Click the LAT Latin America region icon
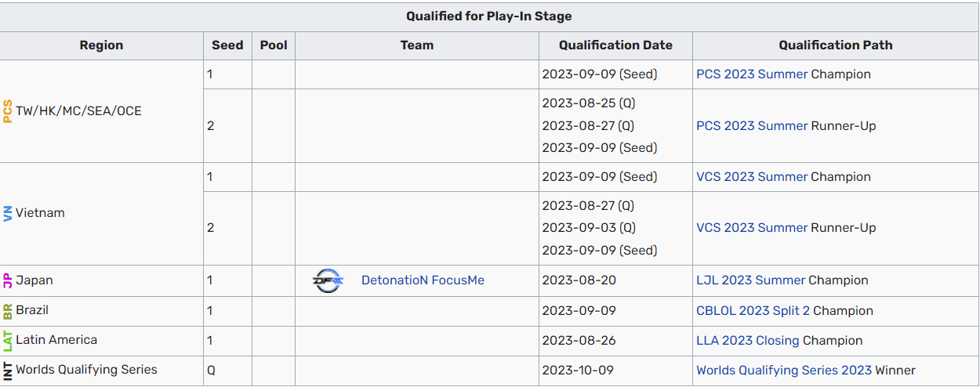The height and width of the screenshot is (387, 980). click(8, 340)
